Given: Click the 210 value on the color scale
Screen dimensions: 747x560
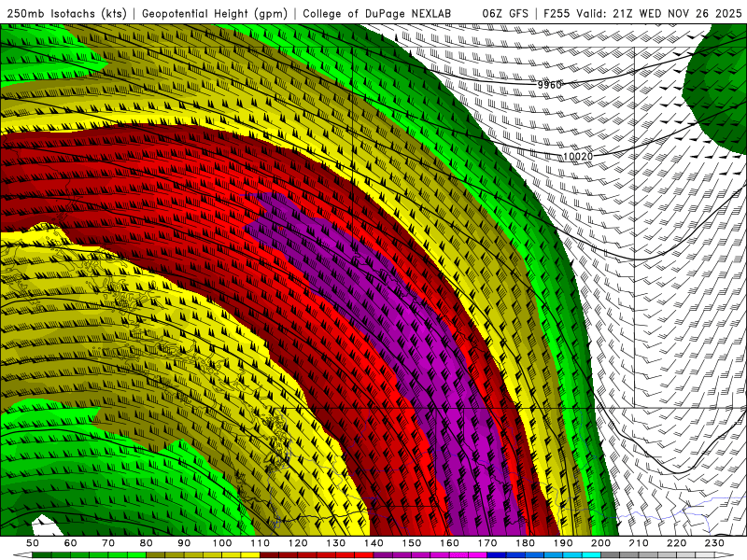Looking at the screenshot, I should [639, 543].
